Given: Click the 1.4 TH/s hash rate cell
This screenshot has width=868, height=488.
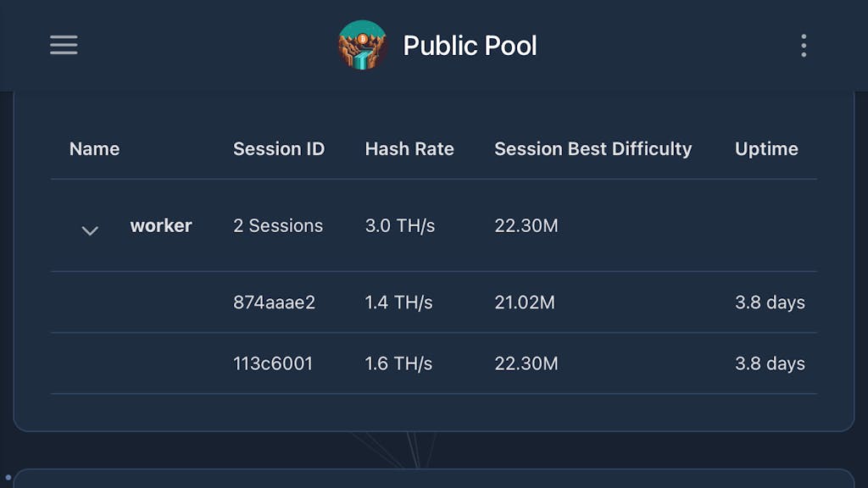Looking at the screenshot, I should (x=398, y=302).
